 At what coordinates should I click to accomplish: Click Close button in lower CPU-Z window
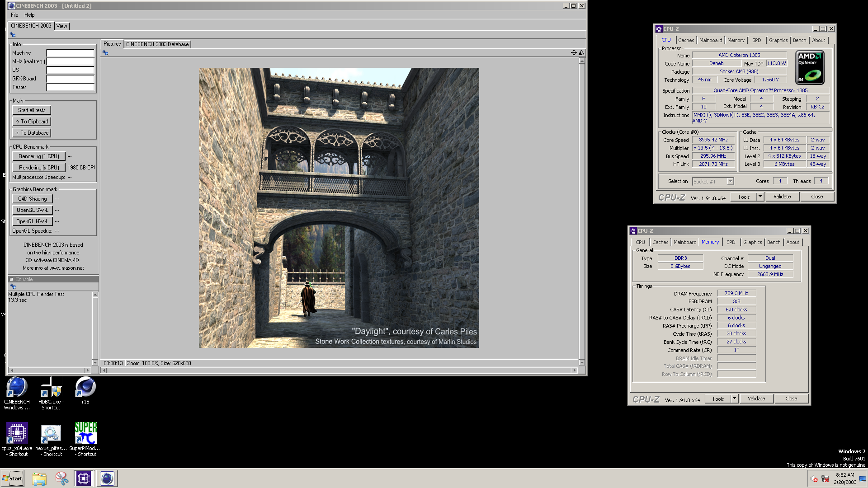[x=791, y=399]
